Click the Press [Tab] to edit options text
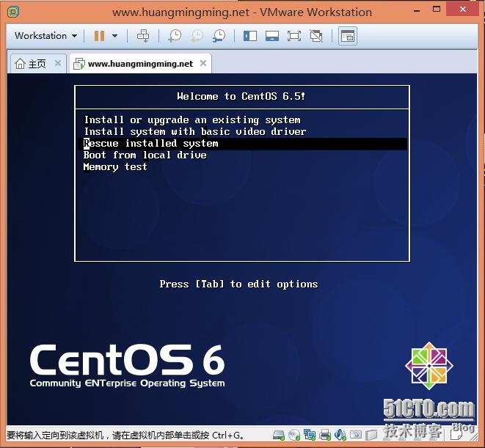Screen dimensions: 485x448 click(238, 284)
